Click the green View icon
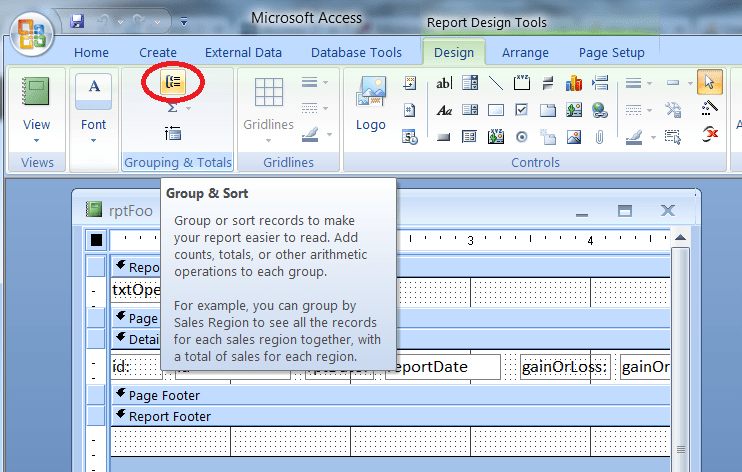Image resolution: width=742 pixels, height=472 pixels. click(36, 91)
